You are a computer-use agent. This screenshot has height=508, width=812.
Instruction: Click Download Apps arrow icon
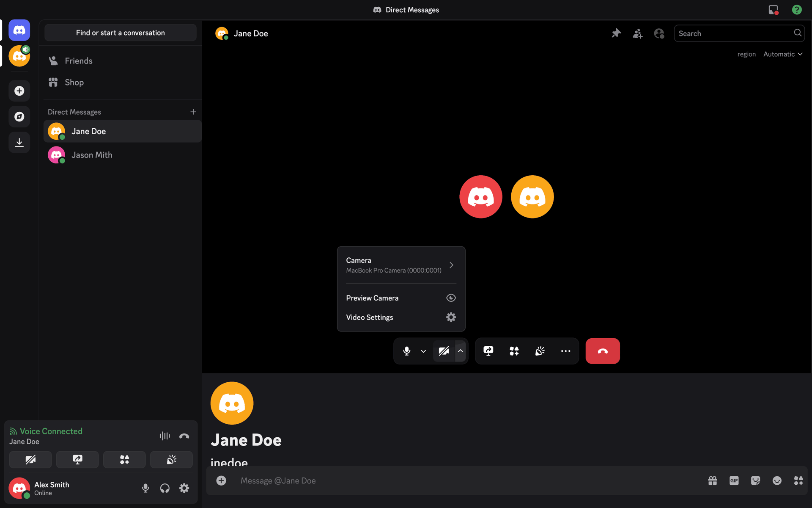[19, 143]
